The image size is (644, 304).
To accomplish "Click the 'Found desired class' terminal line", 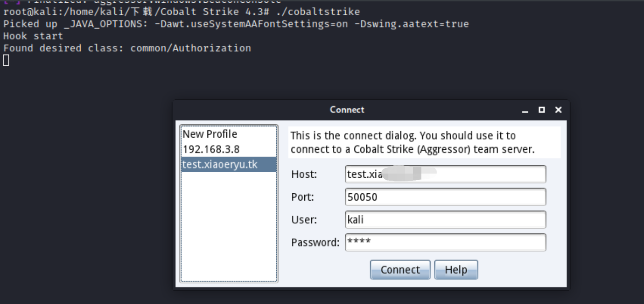I will [127, 48].
